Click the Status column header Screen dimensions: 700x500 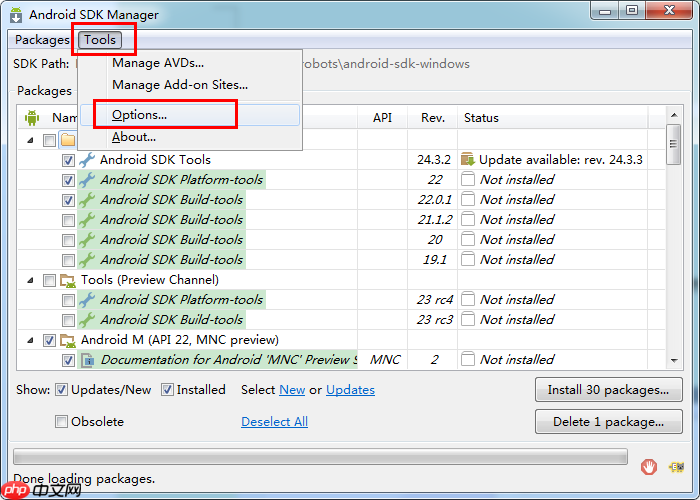(553, 118)
